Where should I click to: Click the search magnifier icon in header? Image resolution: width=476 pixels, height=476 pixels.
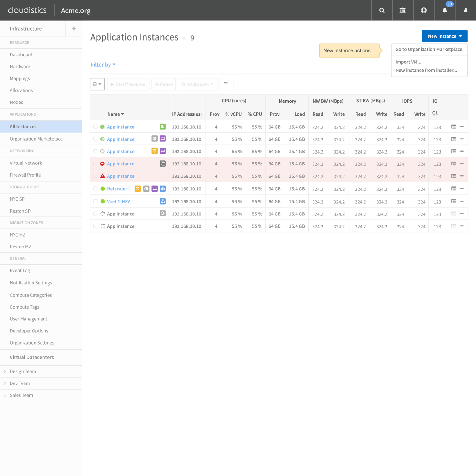coord(382,10)
